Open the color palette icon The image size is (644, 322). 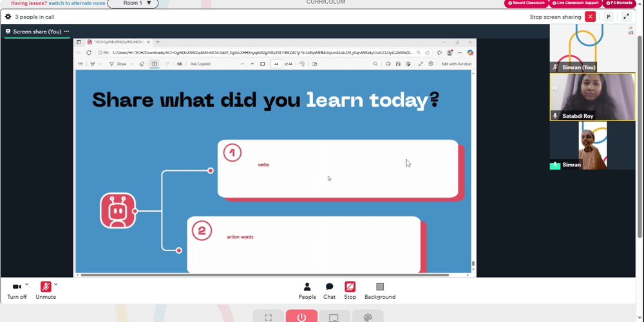[368, 317]
